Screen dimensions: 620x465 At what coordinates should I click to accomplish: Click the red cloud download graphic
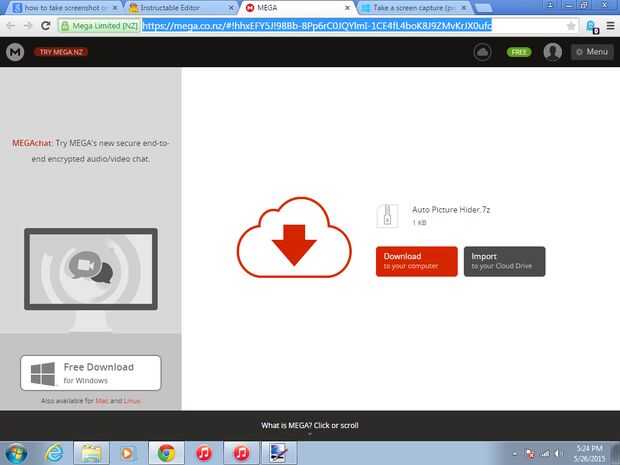tap(294, 238)
